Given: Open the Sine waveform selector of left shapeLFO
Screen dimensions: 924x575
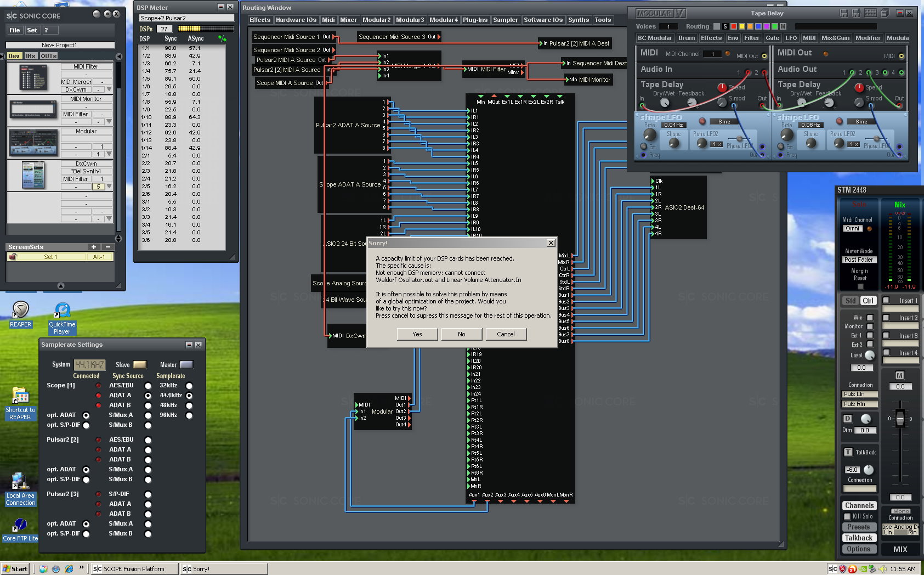Looking at the screenshot, I should 724,121.
